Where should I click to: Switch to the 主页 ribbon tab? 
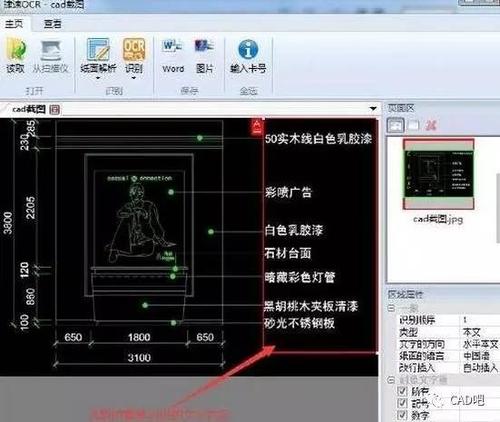14,24
